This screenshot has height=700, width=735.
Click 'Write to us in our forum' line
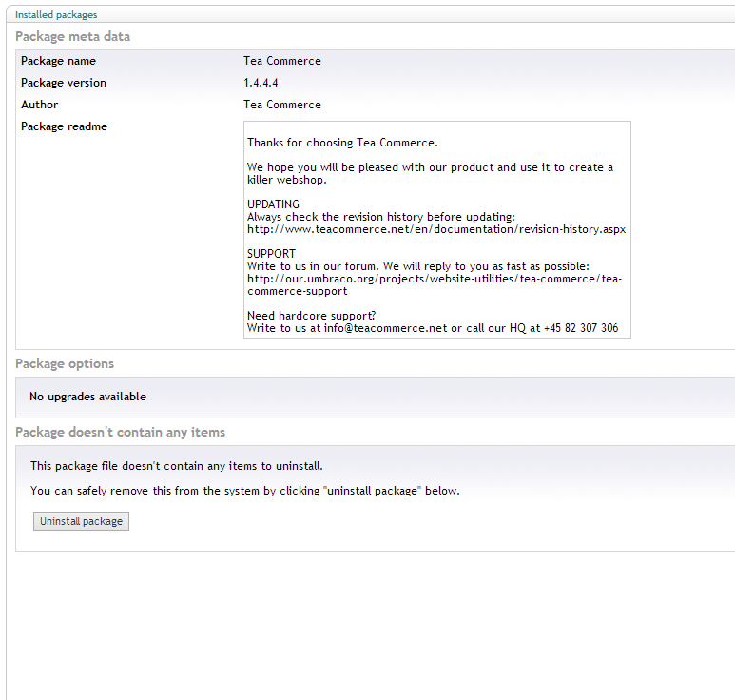(x=417, y=266)
